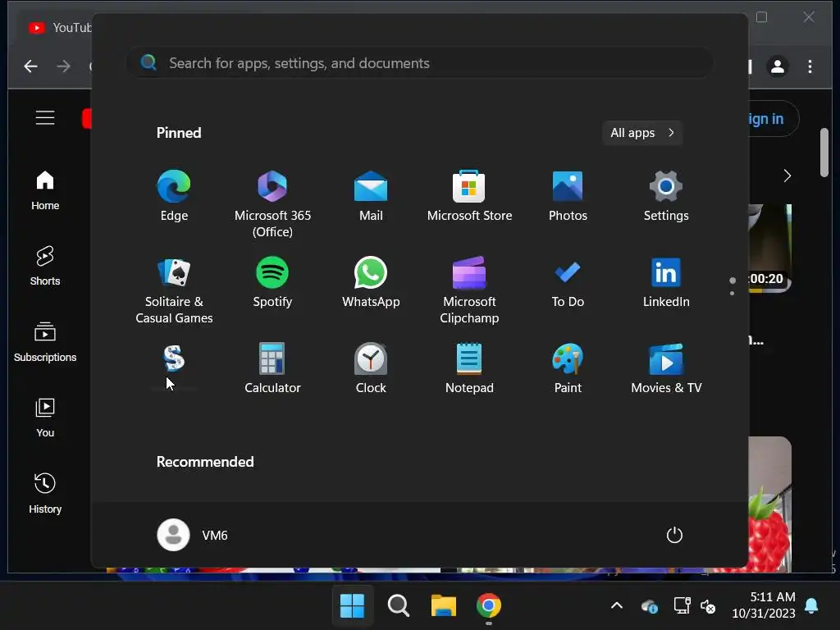Open the You section in YouTube

pos(45,418)
